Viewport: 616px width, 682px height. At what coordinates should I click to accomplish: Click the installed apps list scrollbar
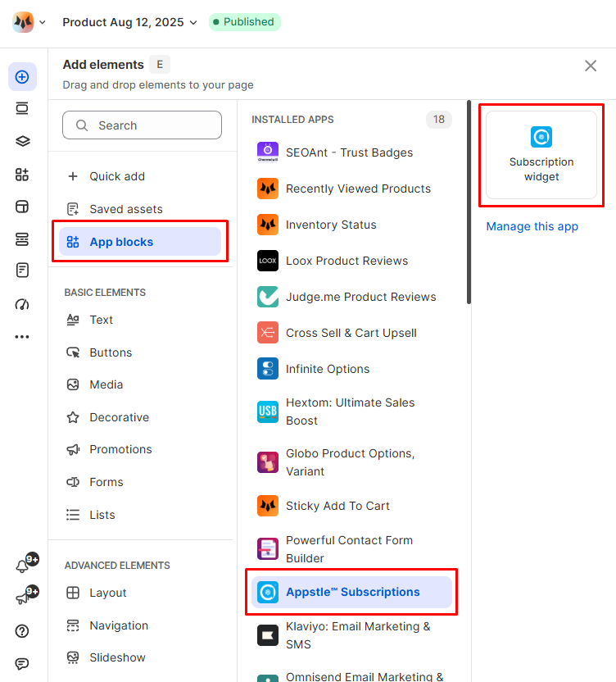[x=469, y=202]
